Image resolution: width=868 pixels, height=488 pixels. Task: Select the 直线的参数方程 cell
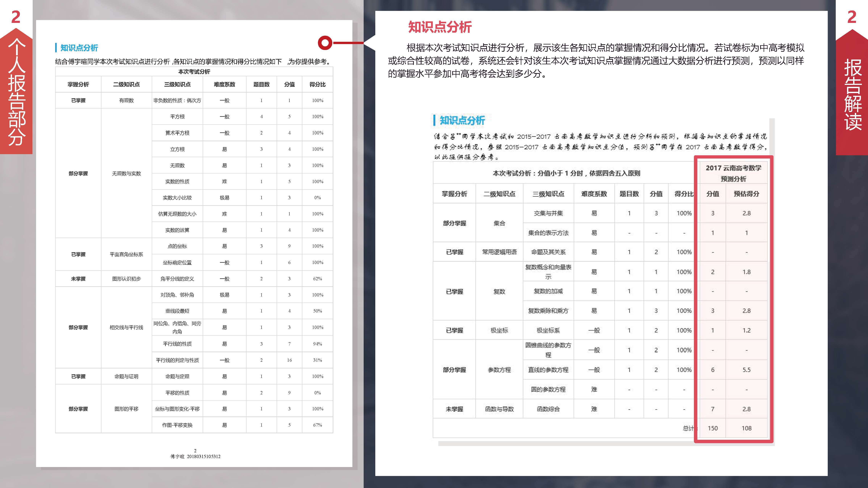(x=548, y=370)
